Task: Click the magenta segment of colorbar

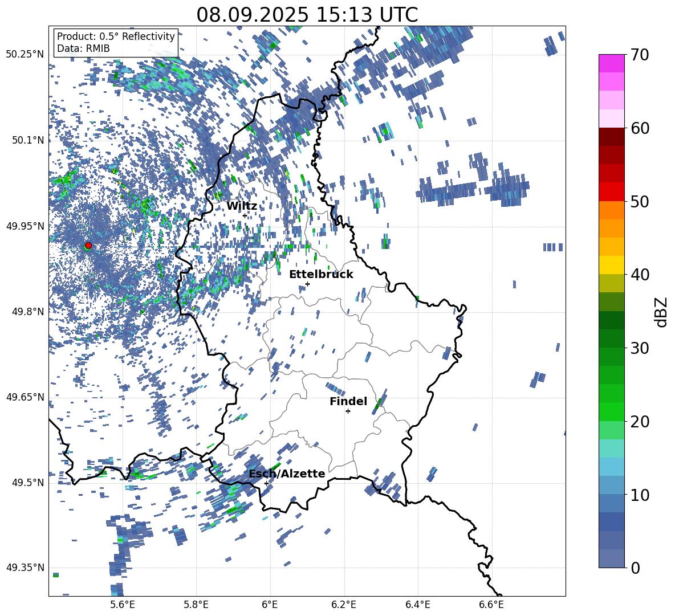Action: [x=611, y=63]
